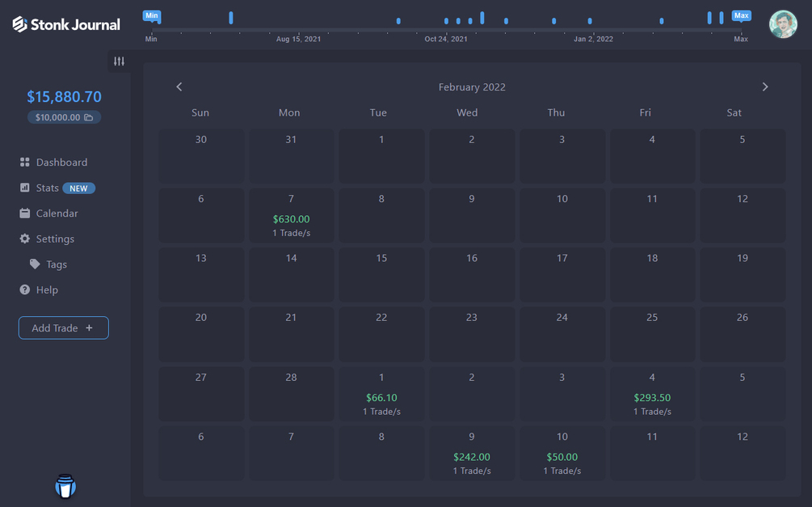
Task: Click the timeline marker near Jan 2, 2022
Action: [x=590, y=21]
